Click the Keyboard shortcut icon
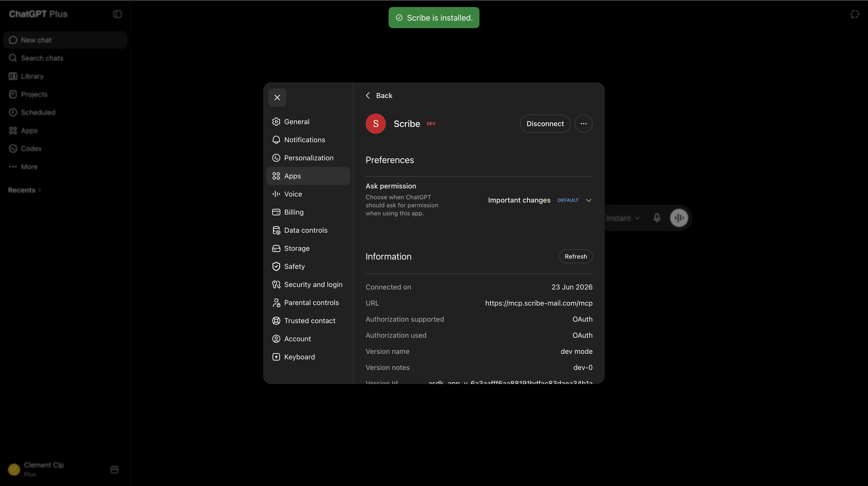This screenshot has height=486, width=868. click(x=276, y=357)
